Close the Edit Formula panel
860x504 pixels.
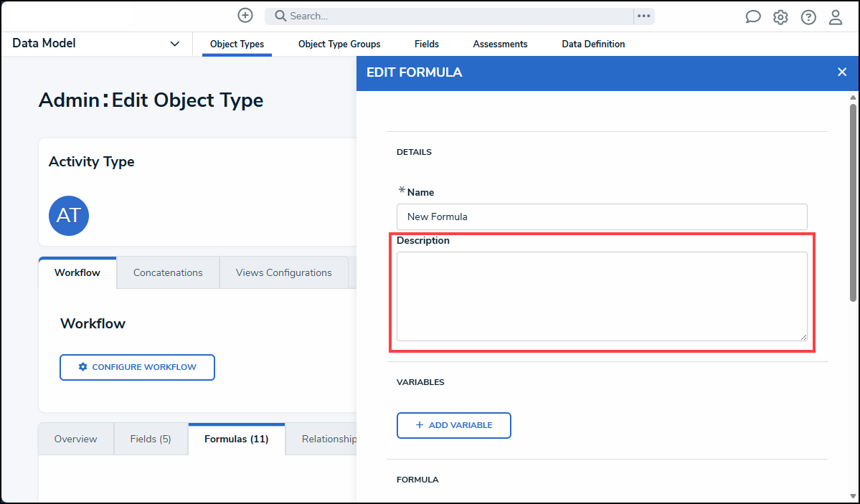842,72
